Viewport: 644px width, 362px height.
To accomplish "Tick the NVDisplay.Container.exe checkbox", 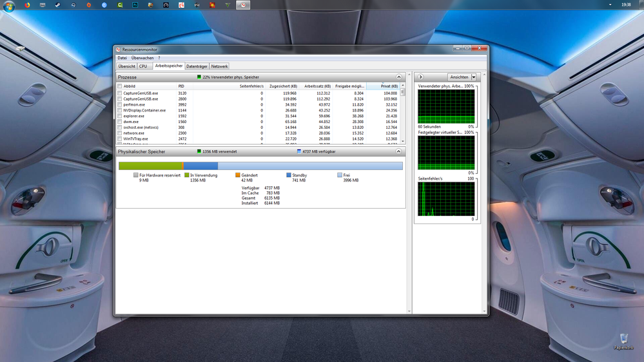I will (119, 110).
